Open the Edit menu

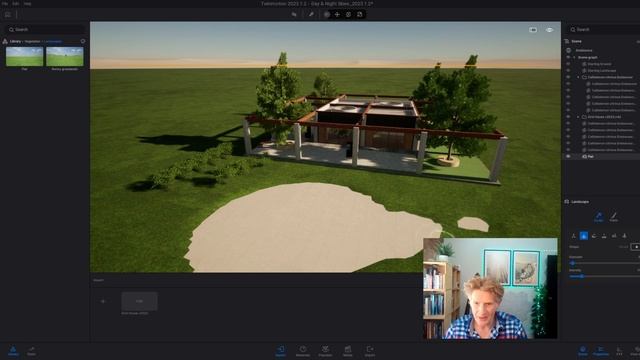pos(16,3)
